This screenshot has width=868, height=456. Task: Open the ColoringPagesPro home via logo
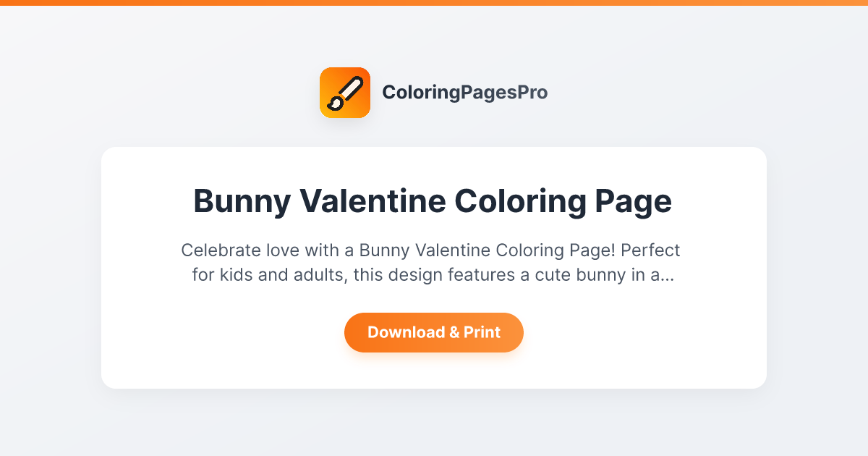click(x=434, y=92)
